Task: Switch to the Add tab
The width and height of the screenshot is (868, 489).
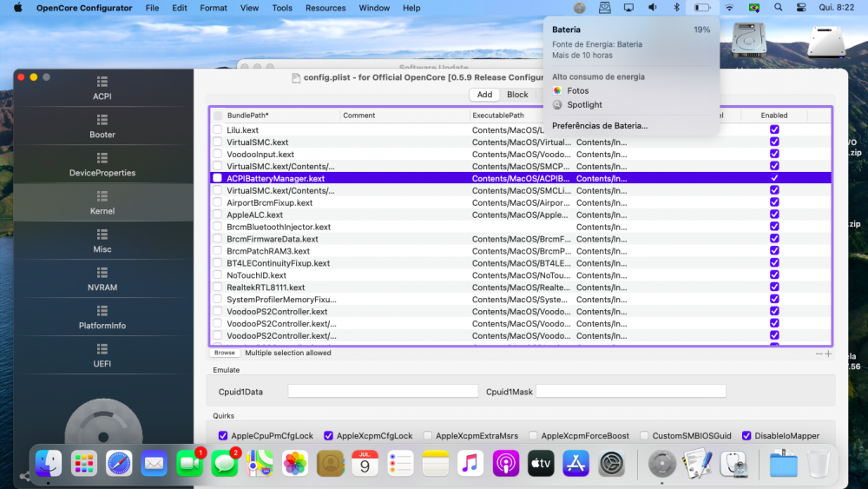Action: coord(484,95)
